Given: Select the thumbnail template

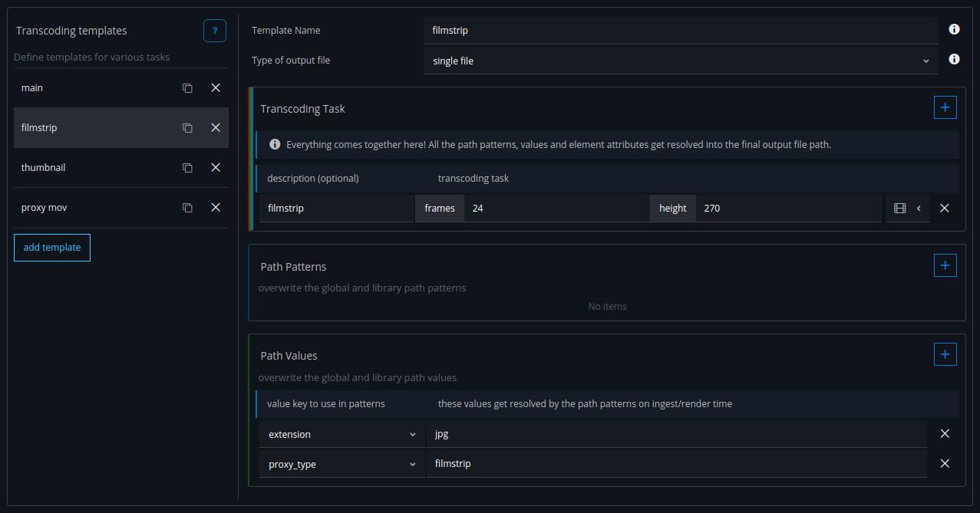Looking at the screenshot, I should [92, 167].
